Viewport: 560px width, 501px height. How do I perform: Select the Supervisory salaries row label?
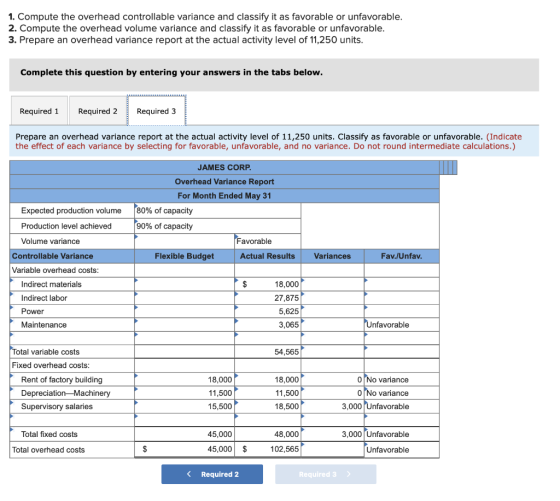pos(72,406)
